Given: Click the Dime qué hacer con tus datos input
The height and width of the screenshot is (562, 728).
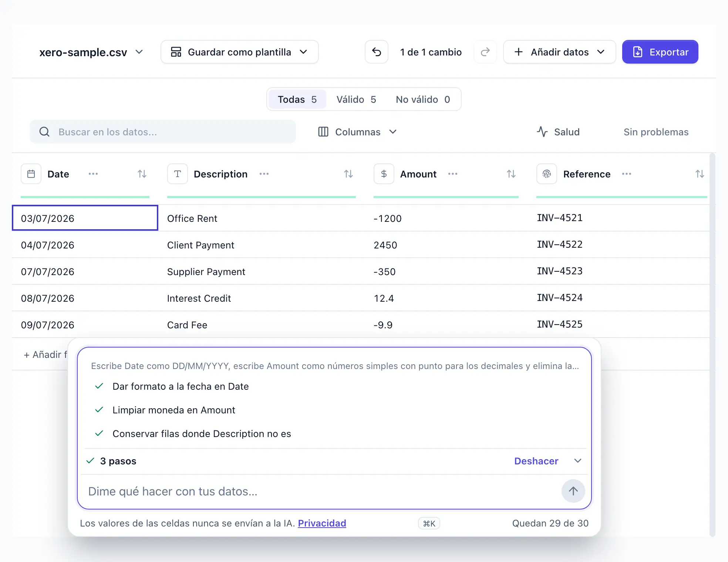Looking at the screenshot, I should 320,491.
